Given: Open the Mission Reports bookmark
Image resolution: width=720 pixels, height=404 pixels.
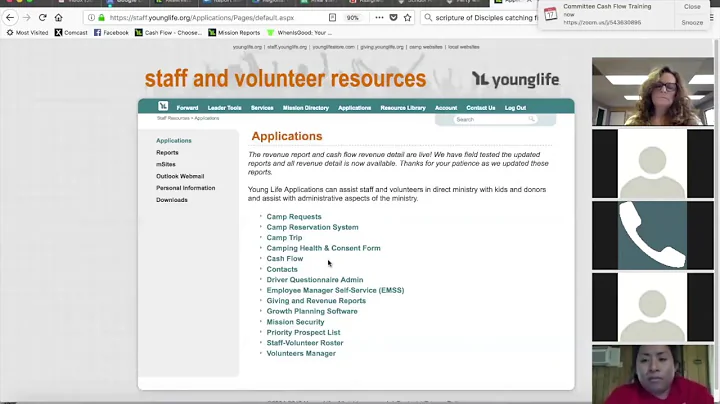Looking at the screenshot, I should click(x=234, y=33).
